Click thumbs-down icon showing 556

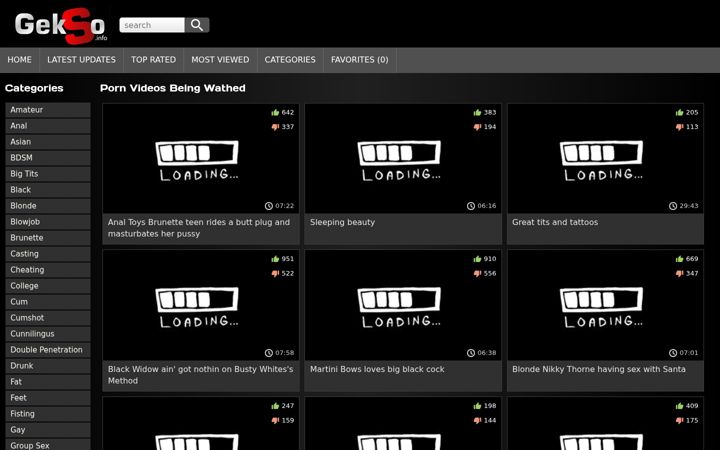[x=477, y=274]
